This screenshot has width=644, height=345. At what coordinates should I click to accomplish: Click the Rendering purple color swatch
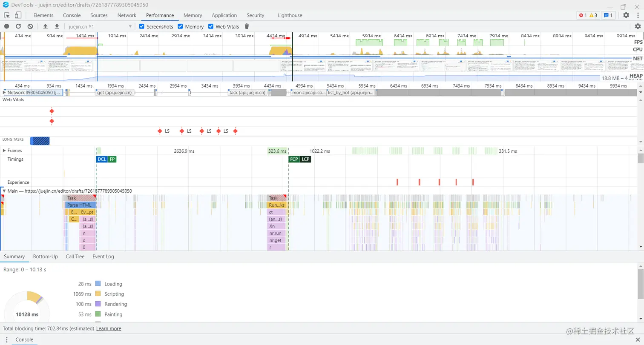[x=98, y=304]
